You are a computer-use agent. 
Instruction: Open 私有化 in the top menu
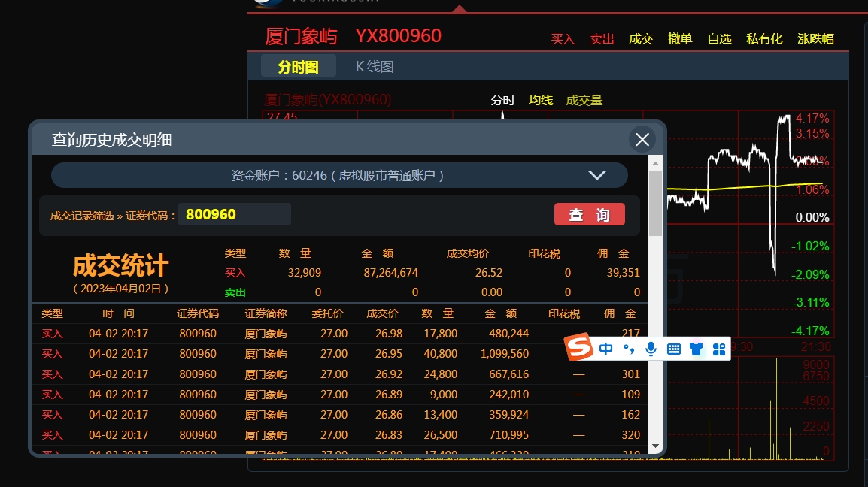tap(764, 39)
